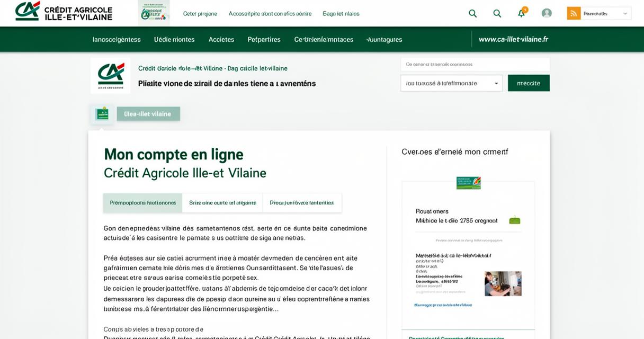
Task: Expand the 'Iou tuxocsé à tu'efimonate' dropdown
Action: 451,83
